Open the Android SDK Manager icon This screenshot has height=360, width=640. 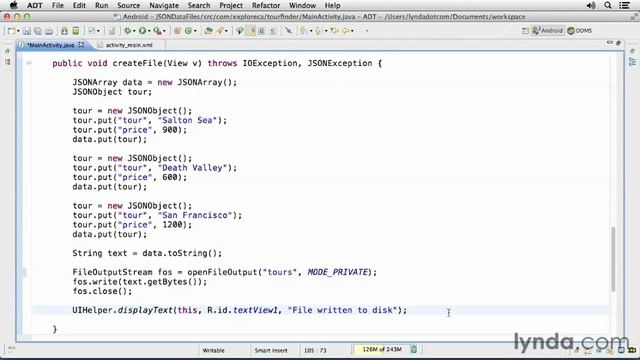(x=64, y=31)
